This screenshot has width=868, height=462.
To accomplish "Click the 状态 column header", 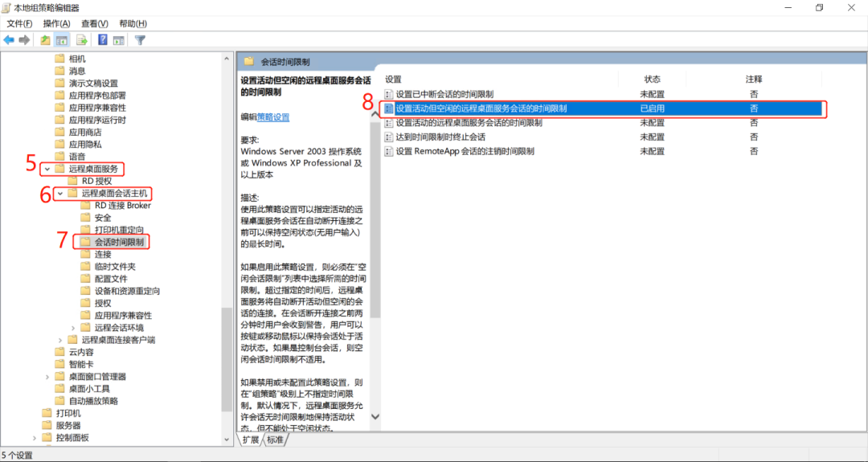I will 652,79.
